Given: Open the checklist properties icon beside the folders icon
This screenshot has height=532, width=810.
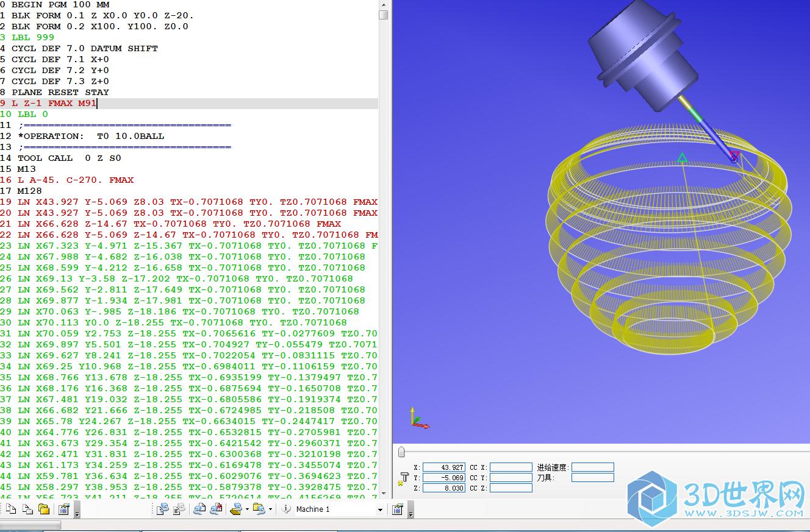Looking at the screenshot, I should click(63, 509).
